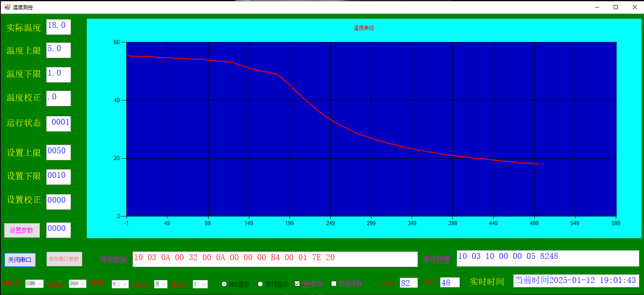Click the x-axis tick label 249

330,223
